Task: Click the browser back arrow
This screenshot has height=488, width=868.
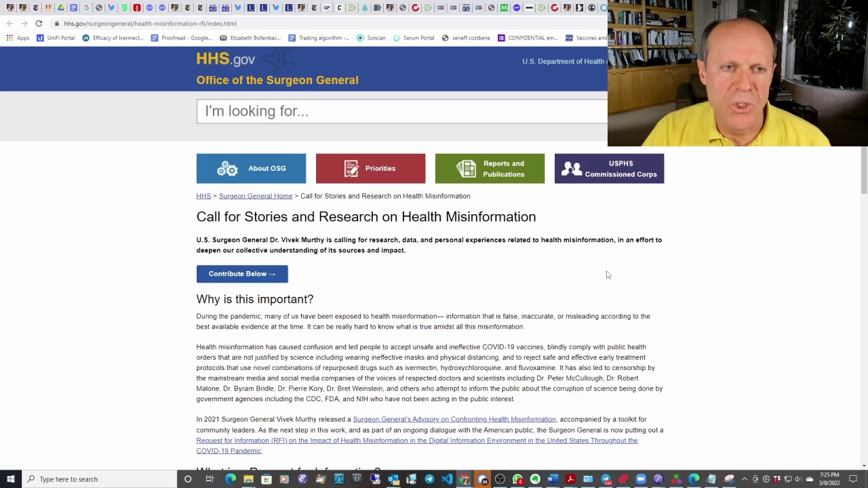Action: click(9, 23)
